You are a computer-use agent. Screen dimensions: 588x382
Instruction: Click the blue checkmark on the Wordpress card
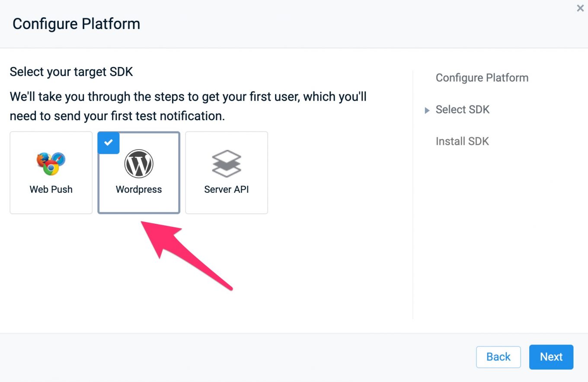(x=108, y=143)
